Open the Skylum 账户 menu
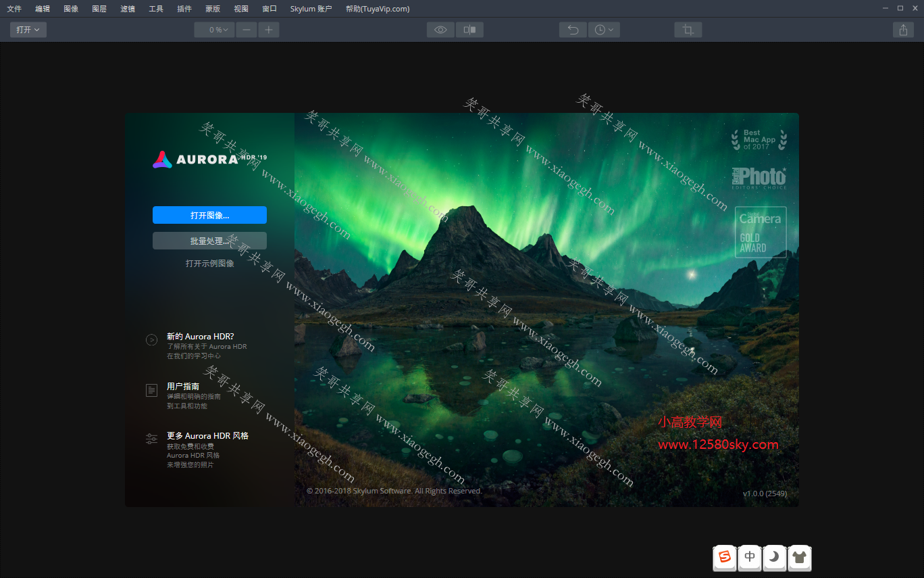The width and height of the screenshot is (924, 578). coord(311,9)
